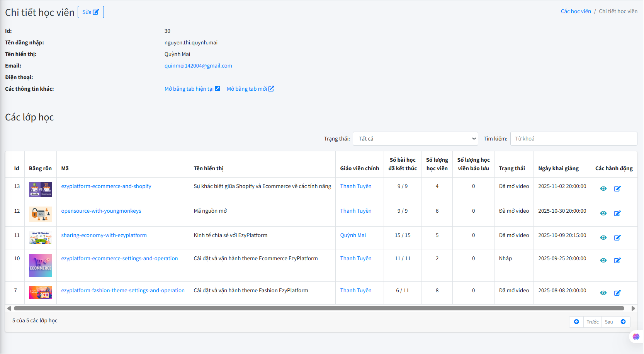This screenshot has height=354, width=644.
Task: Go to previous page arrow icon
Action: (576, 322)
